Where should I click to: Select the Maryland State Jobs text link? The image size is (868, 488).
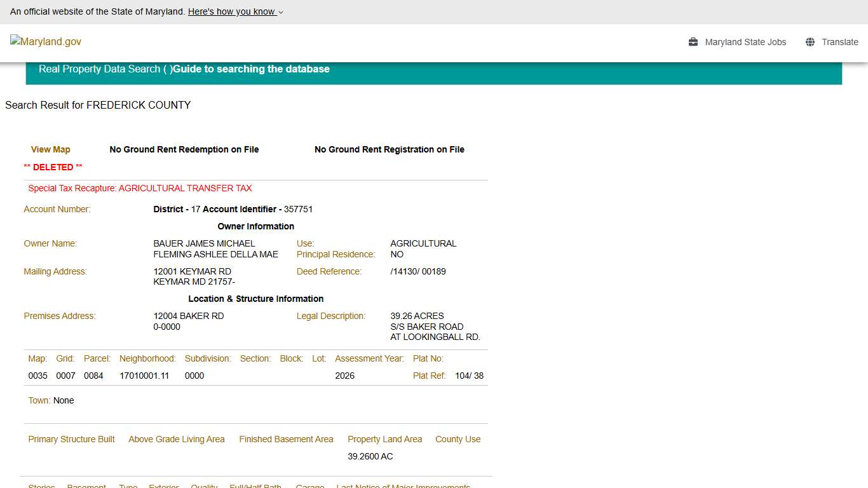tap(745, 42)
